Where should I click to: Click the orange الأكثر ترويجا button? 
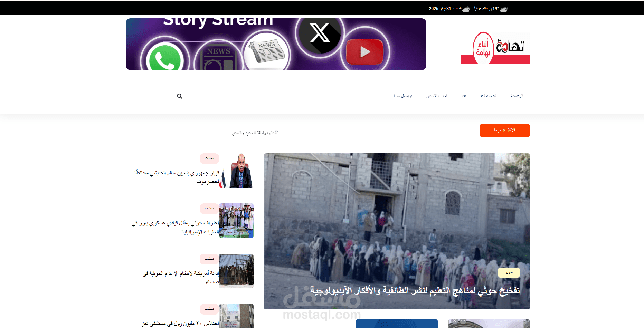coord(504,131)
